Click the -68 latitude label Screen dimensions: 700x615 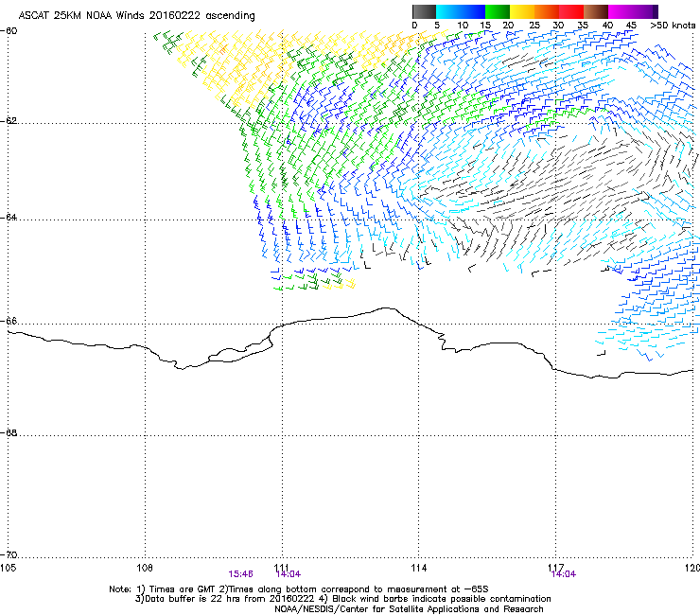tap(9, 432)
